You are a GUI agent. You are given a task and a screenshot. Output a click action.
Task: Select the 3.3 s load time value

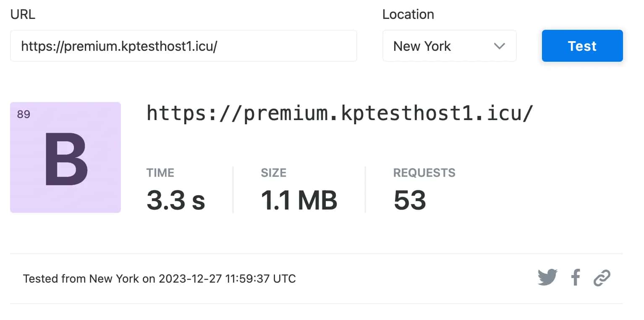tap(175, 200)
